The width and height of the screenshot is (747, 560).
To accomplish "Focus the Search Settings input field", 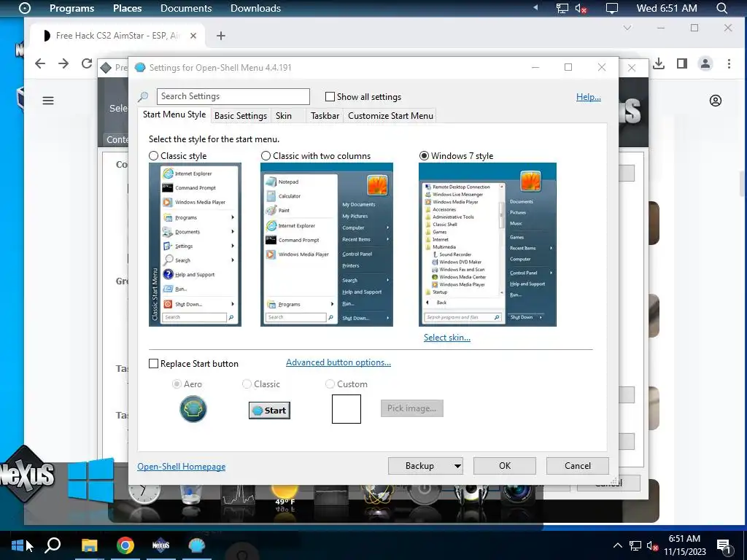I will pos(233,97).
